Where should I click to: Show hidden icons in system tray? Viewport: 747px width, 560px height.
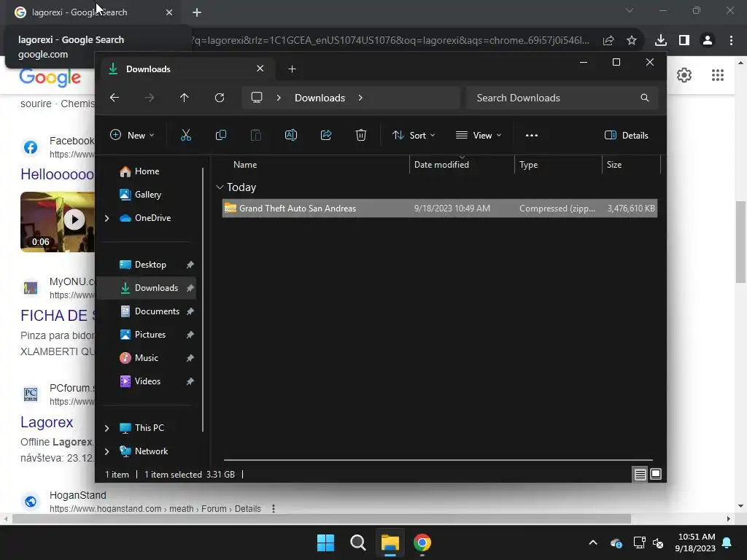point(592,542)
